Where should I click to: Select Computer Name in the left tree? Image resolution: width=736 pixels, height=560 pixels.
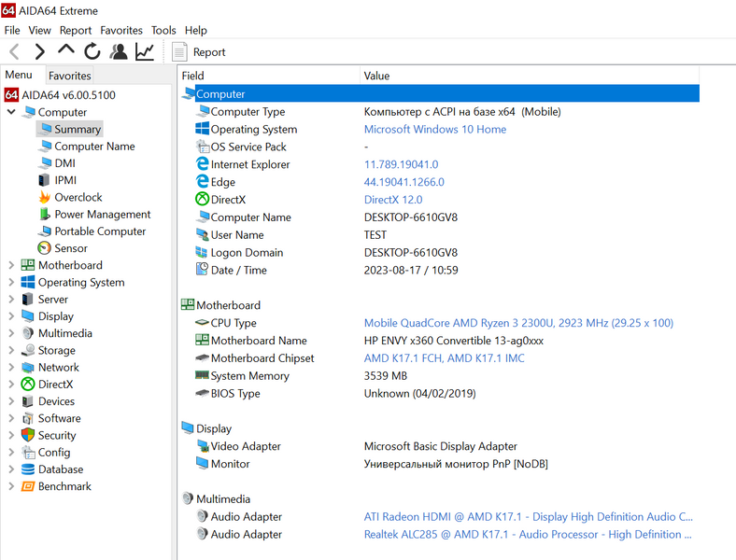[x=94, y=147]
